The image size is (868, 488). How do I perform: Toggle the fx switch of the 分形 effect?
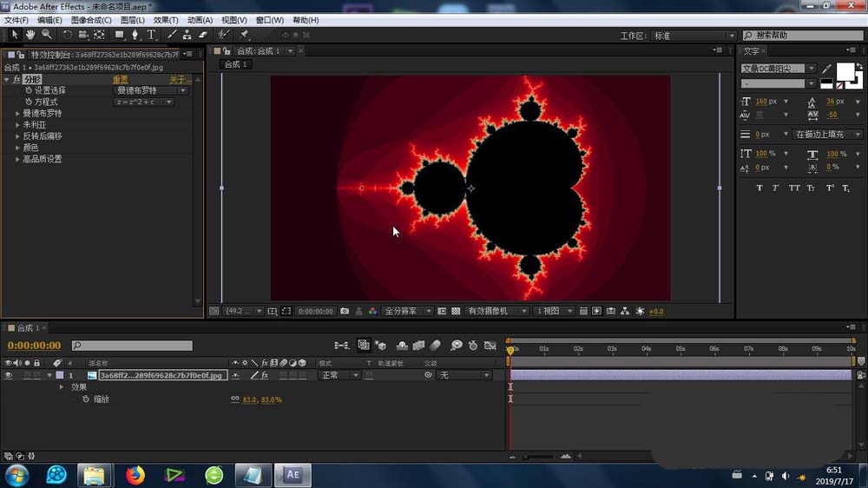pos(16,79)
